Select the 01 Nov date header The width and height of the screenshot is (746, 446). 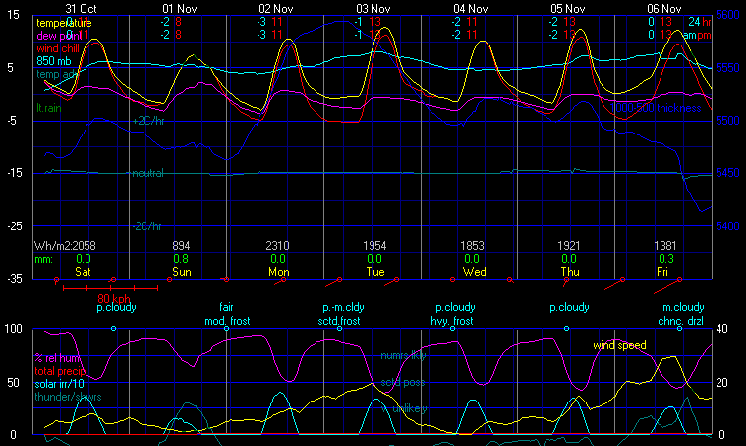180,9
